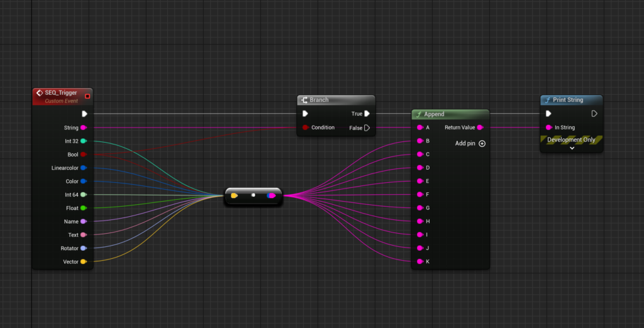Click the Print String execution output pin
The image size is (644, 328).
point(594,114)
